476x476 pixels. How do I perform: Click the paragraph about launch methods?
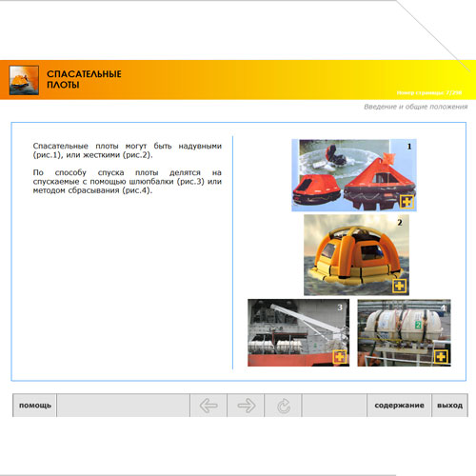click(128, 182)
